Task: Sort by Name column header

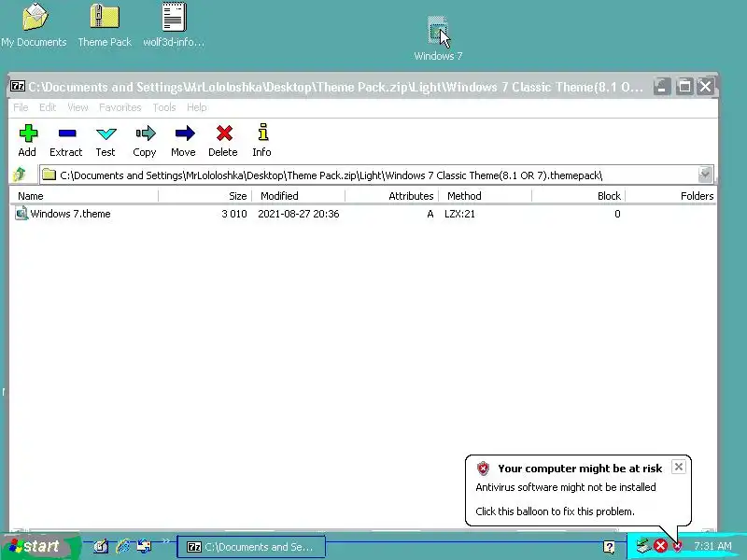Action: coord(84,196)
